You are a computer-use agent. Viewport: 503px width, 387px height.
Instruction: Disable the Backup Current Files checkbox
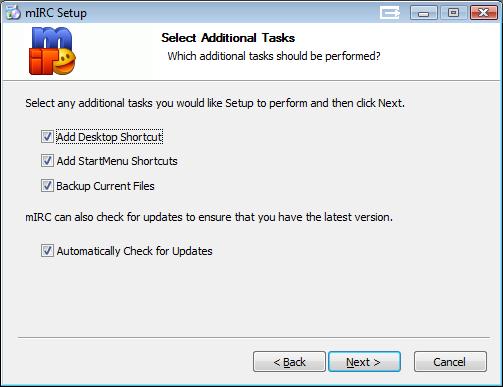coord(47,186)
